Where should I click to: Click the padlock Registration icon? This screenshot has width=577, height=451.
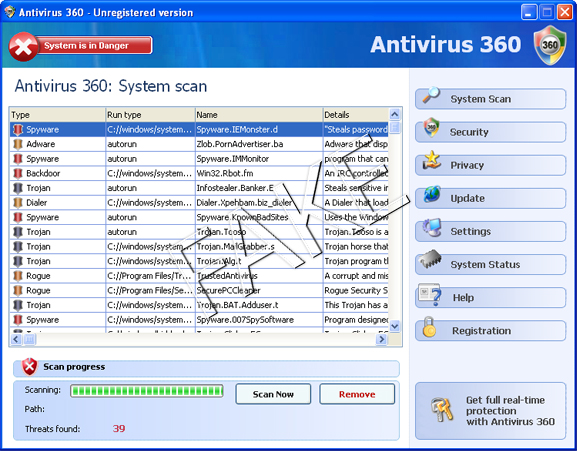[x=429, y=327]
